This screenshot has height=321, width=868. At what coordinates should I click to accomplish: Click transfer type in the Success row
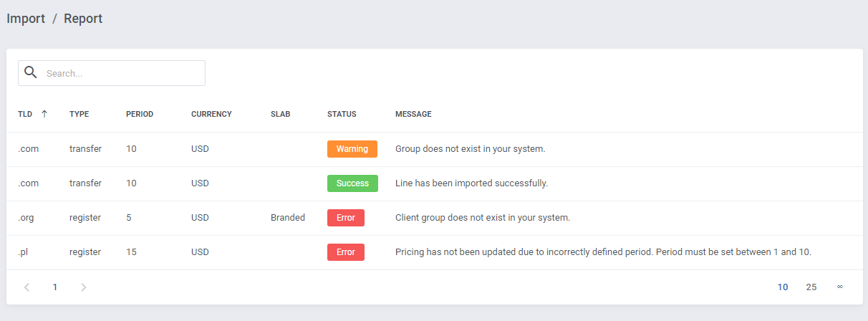(x=85, y=183)
